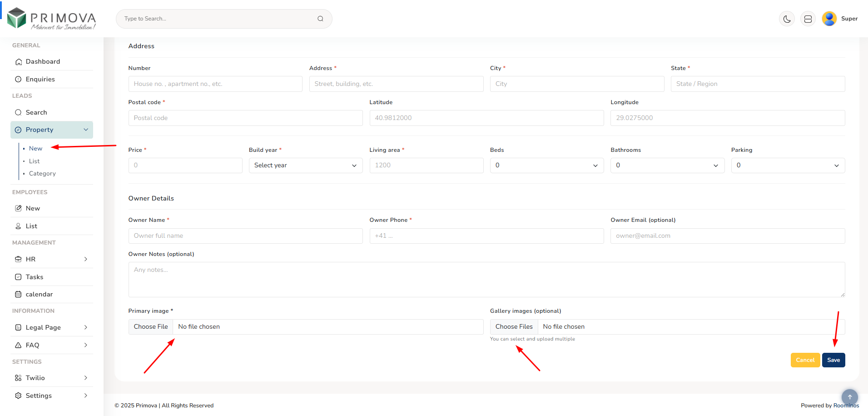Image resolution: width=868 pixels, height=416 pixels.
Task: Click the search magnifier icon
Action: coord(320,19)
